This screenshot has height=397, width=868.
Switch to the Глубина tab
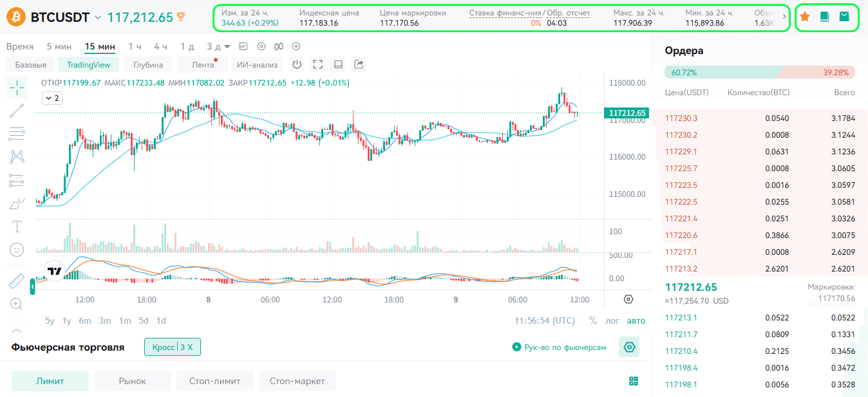click(x=148, y=64)
